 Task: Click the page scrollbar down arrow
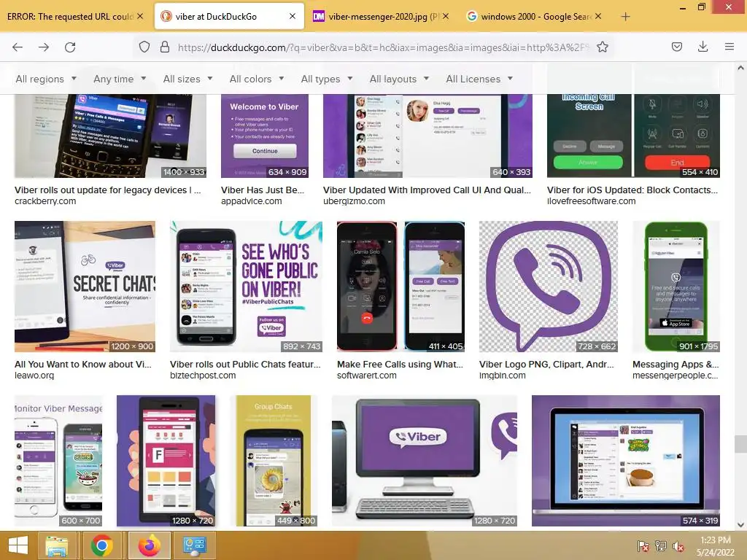tap(740, 525)
